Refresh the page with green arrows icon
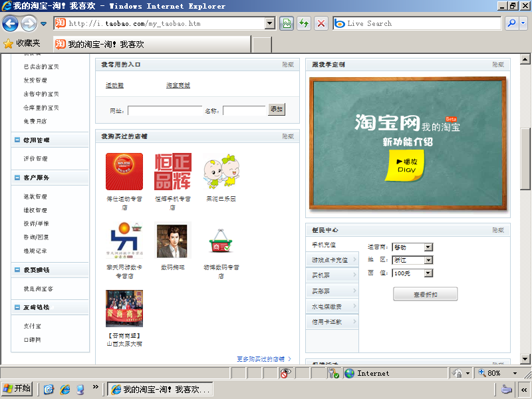Screen dimensions: 532x399 (x=304, y=23)
